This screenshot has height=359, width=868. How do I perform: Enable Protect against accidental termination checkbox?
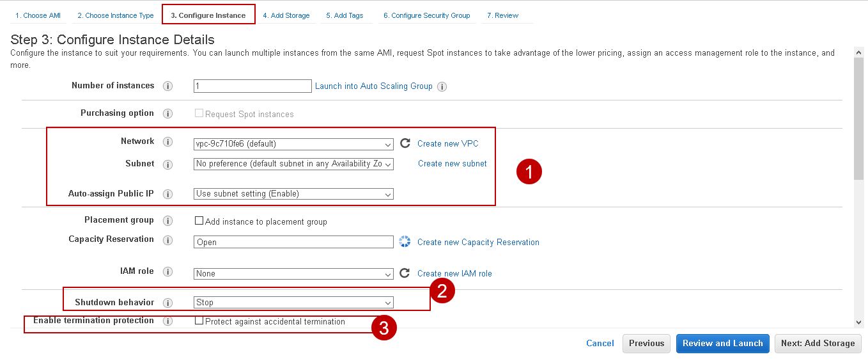point(199,321)
